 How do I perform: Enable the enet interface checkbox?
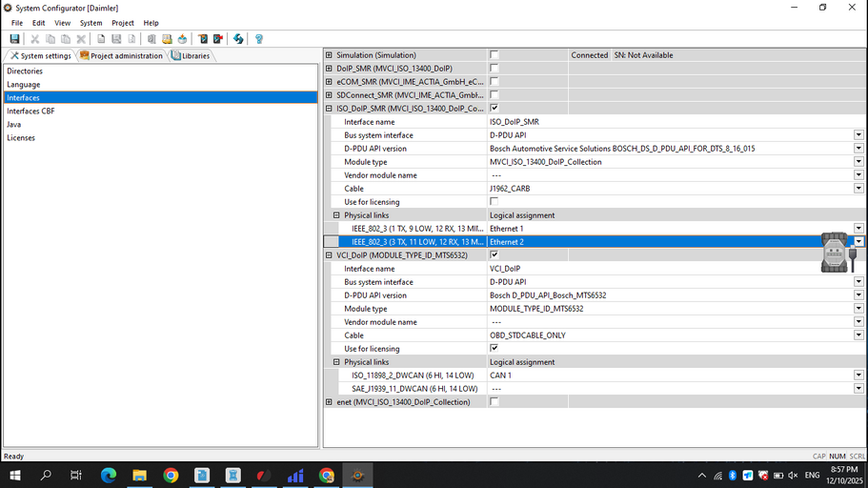[494, 401]
